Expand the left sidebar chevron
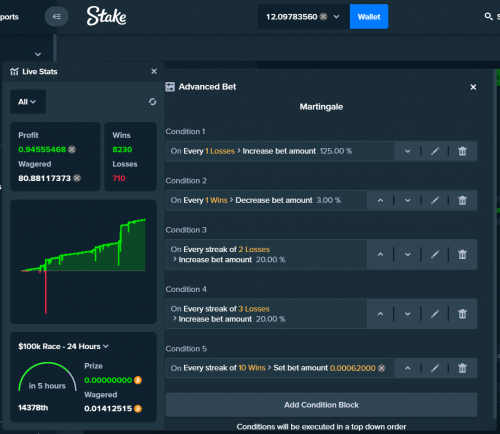This screenshot has height=434, width=500. (38, 54)
